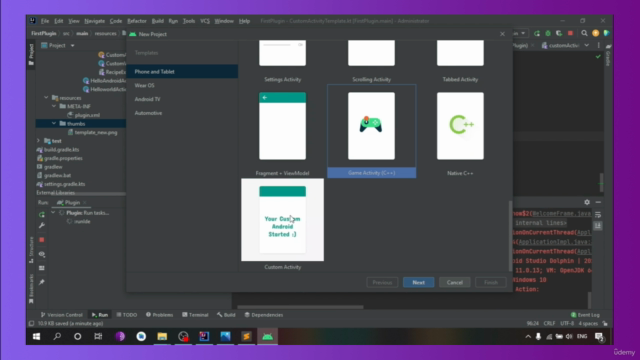Open the VCS menu
Image resolution: width=640 pixels, height=360 pixels.
[x=205, y=21]
